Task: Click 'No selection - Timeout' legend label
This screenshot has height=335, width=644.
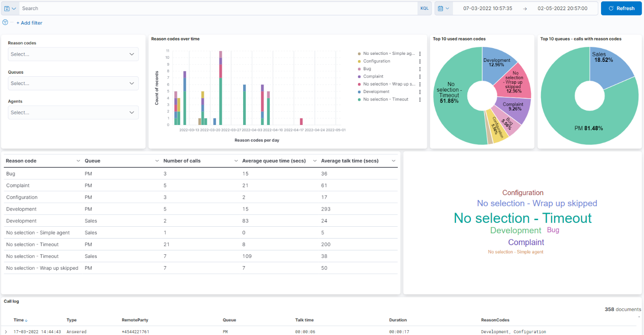Action: point(386,100)
